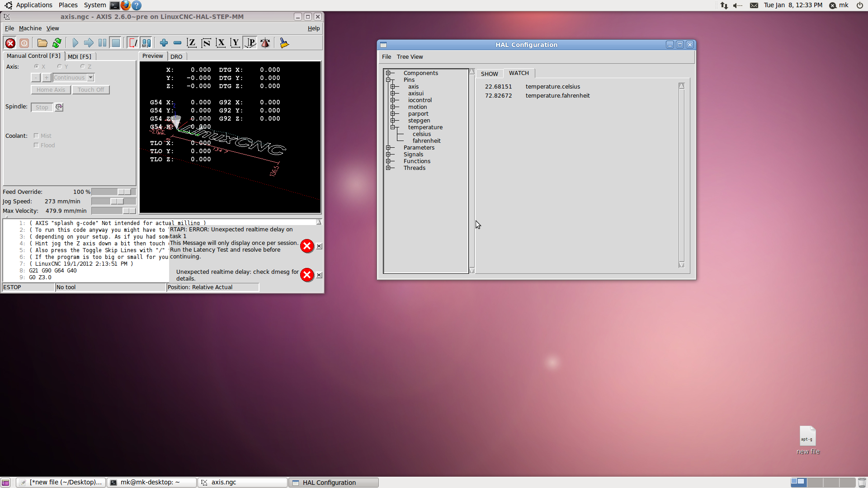This screenshot has width=868, height=488.
Task: Expand the Signals tree node
Action: point(388,155)
